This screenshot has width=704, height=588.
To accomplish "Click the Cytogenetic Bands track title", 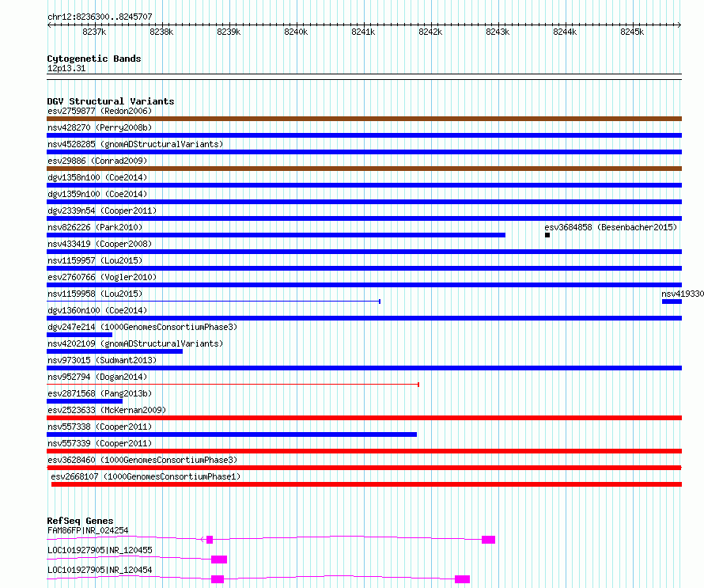I will coord(94,59).
